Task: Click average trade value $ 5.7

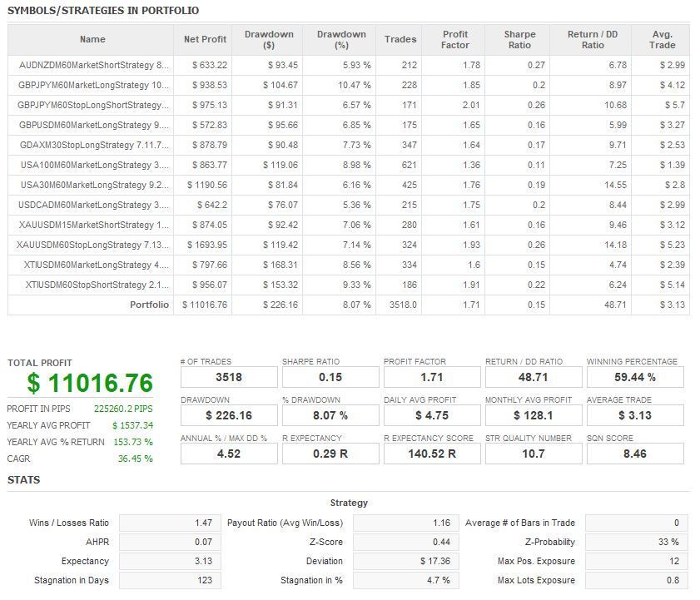Action: (674, 106)
